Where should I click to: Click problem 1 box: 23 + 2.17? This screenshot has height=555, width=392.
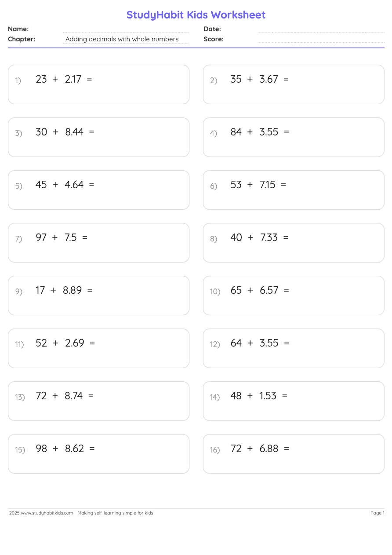tap(98, 84)
